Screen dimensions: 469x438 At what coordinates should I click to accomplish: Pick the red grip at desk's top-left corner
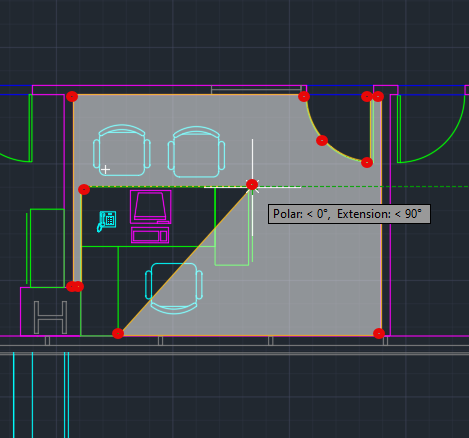point(84,190)
